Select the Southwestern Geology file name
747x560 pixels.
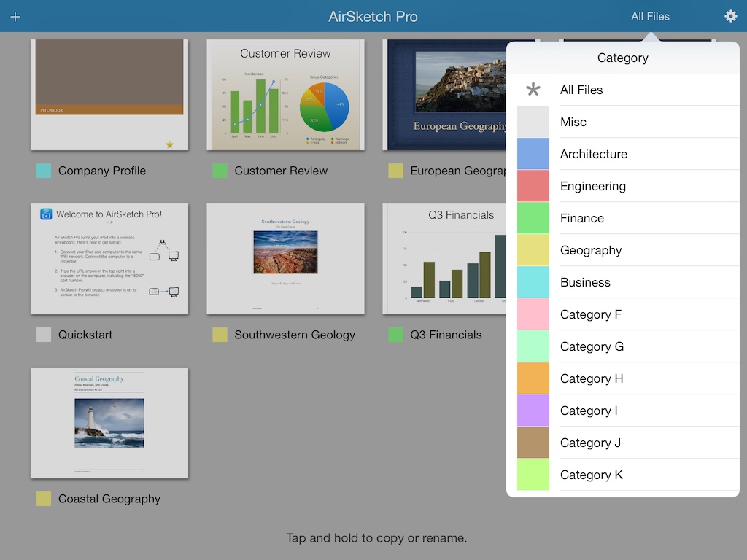pos(295,335)
